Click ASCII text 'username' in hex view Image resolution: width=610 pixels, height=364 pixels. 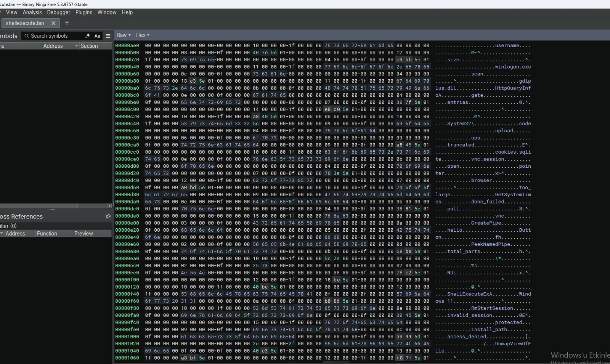(x=507, y=45)
